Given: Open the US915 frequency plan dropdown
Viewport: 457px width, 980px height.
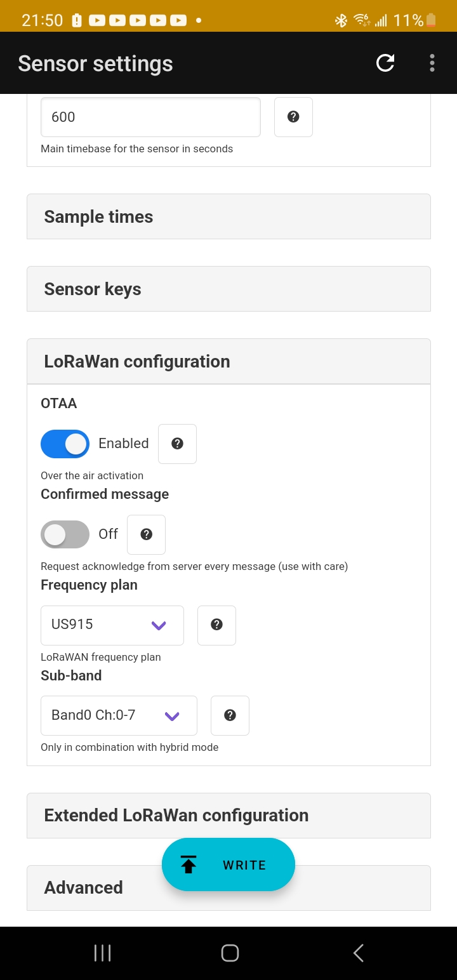Looking at the screenshot, I should point(112,625).
